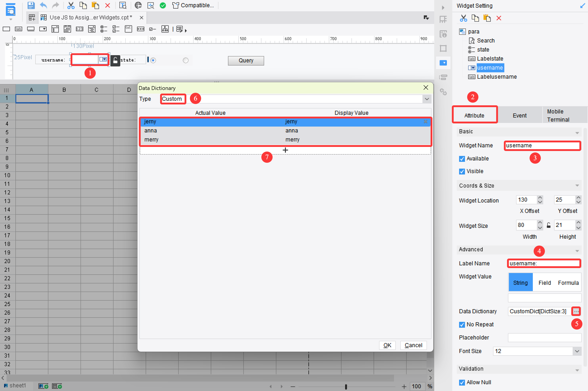Click the Save icon in the toolbar
The width and height of the screenshot is (588, 391).
coord(31,5)
